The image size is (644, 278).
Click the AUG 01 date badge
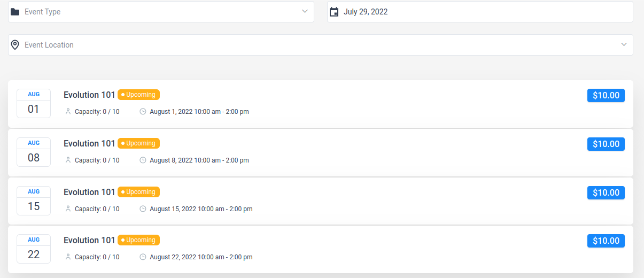(x=34, y=103)
